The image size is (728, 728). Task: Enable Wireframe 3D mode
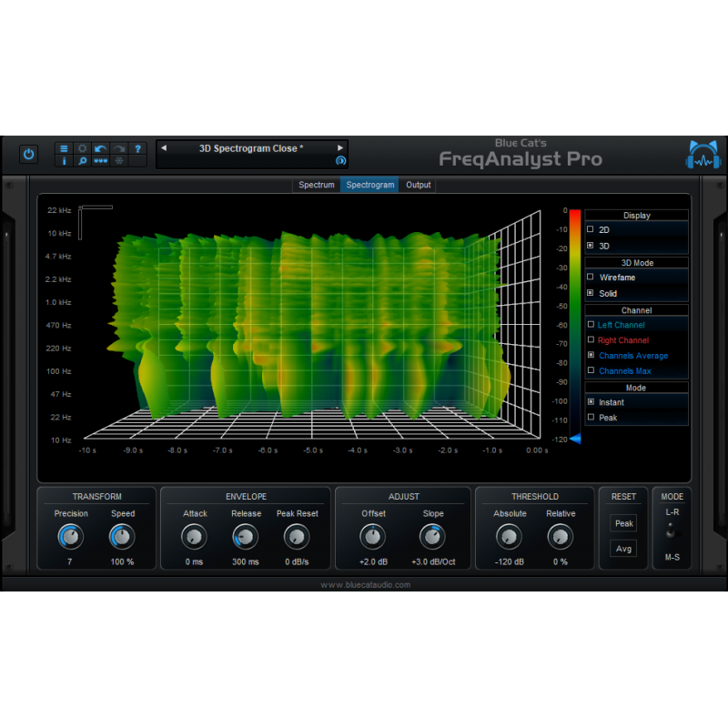click(x=615, y=278)
